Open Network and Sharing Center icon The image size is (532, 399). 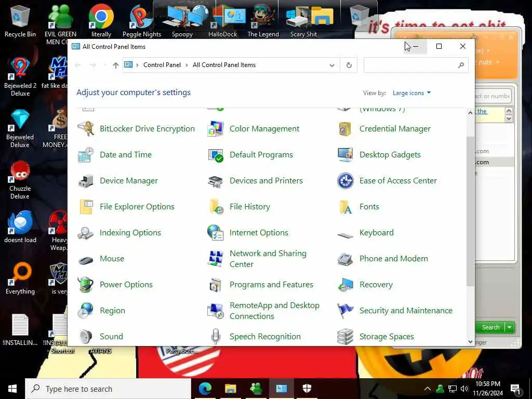[216, 259]
